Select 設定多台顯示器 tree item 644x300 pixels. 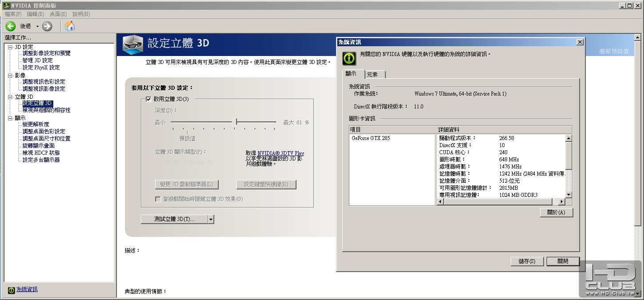click(41, 160)
